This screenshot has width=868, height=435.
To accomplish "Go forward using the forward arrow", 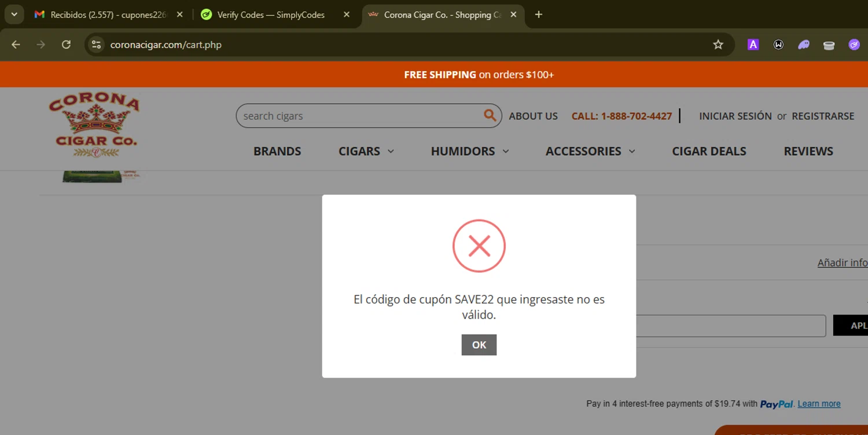I will (x=41, y=45).
